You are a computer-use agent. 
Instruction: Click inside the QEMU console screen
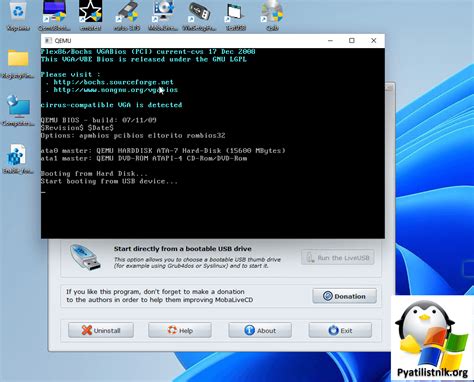pos(213,143)
